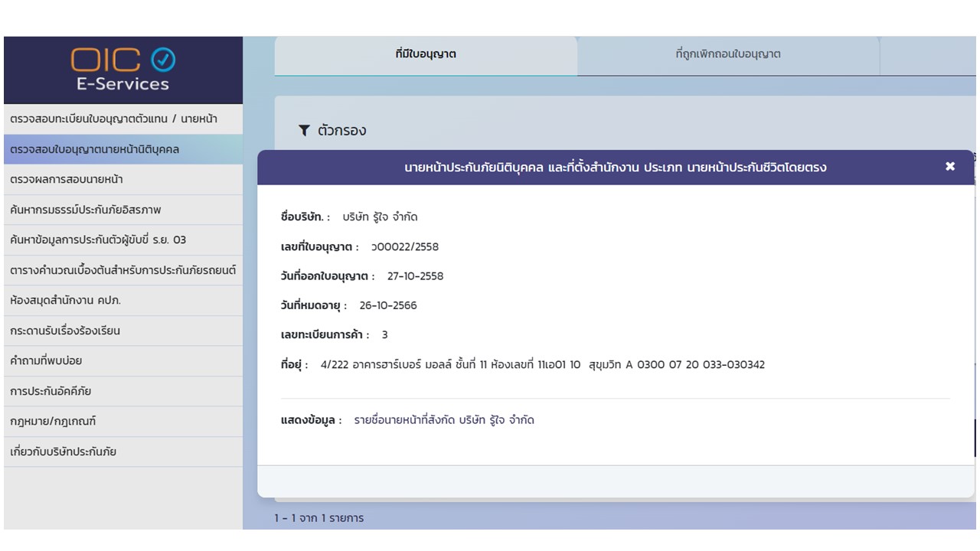
Task: Click the 1 - 1 จาก 1 รายการ count
Action: click(x=319, y=518)
